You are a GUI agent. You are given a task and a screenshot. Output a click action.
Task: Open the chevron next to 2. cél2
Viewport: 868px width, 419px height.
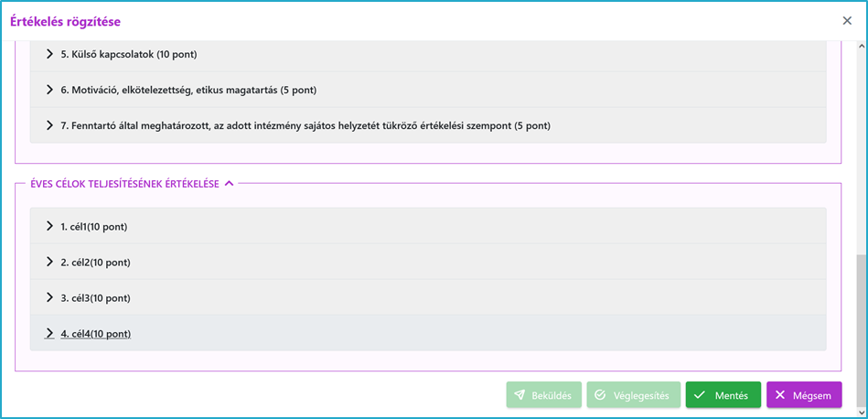coord(49,262)
